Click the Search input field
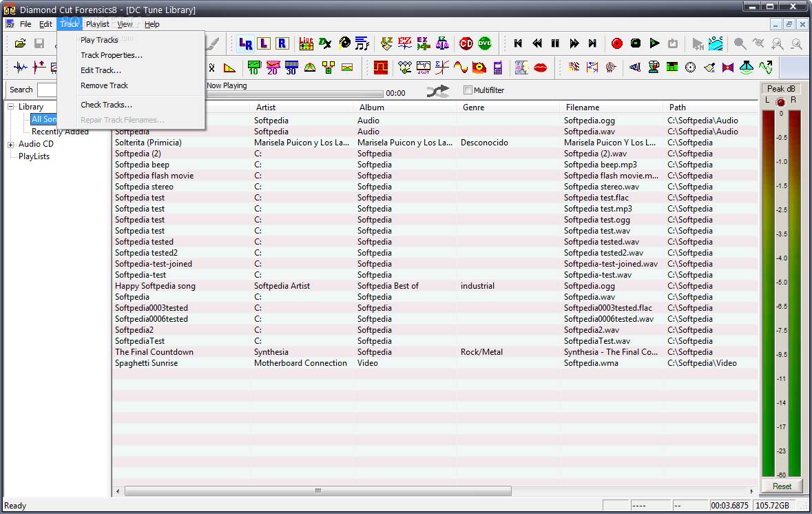 pos(47,90)
